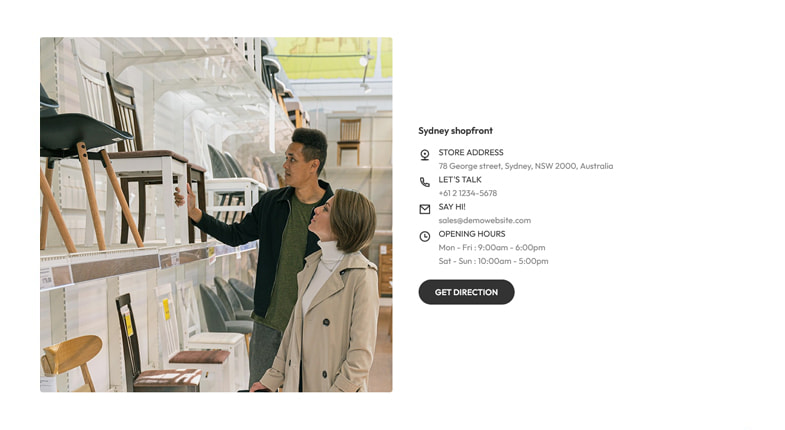
Task: Click the 78 George street address text
Action: [526, 166]
